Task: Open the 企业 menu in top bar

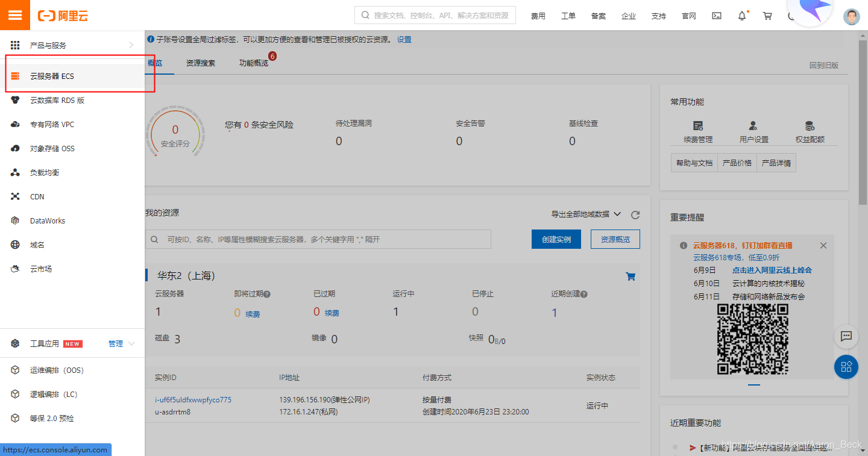Action: point(629,16)
